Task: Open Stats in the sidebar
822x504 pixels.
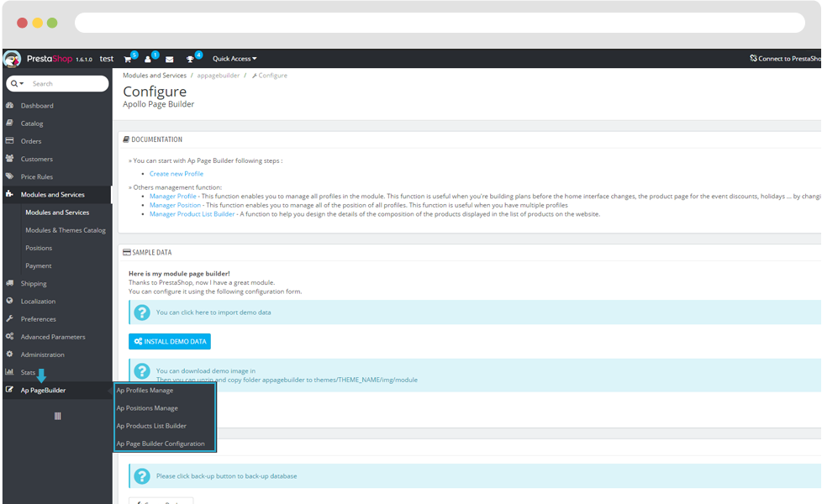Action: tap(28, 372)
